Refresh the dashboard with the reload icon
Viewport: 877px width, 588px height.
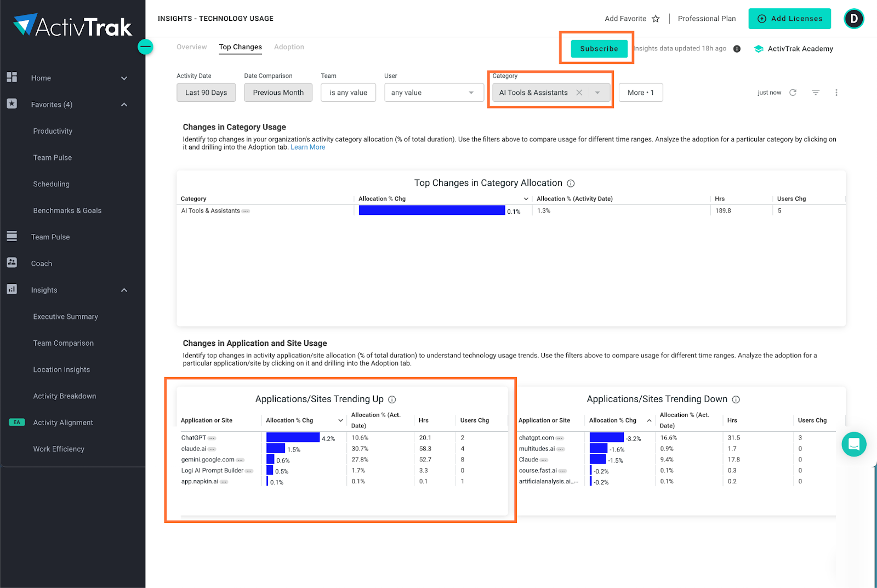point(793,93)
